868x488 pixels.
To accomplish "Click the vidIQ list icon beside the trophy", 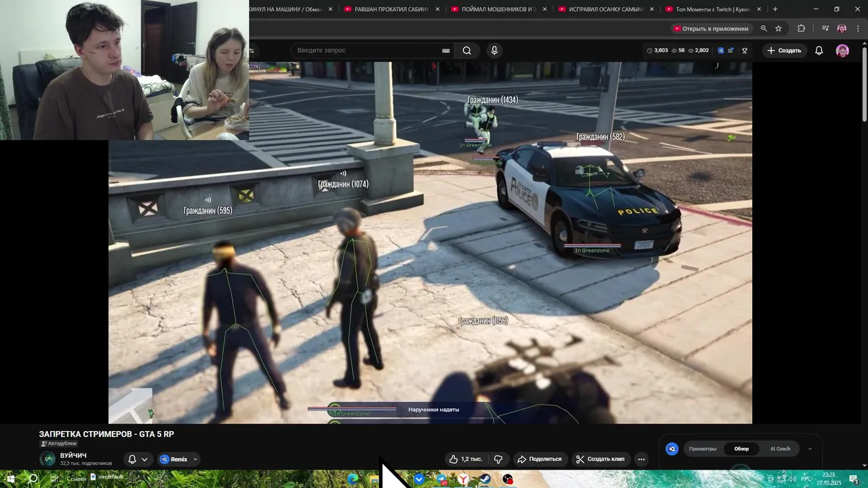I will [730, 51].
